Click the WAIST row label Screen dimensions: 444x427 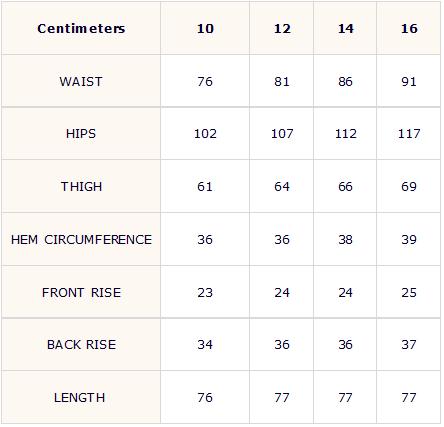click(x=81, y=81)
